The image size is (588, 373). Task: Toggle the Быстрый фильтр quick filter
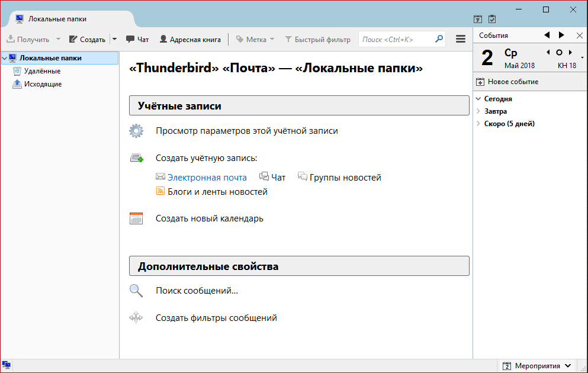pos(317,40)
